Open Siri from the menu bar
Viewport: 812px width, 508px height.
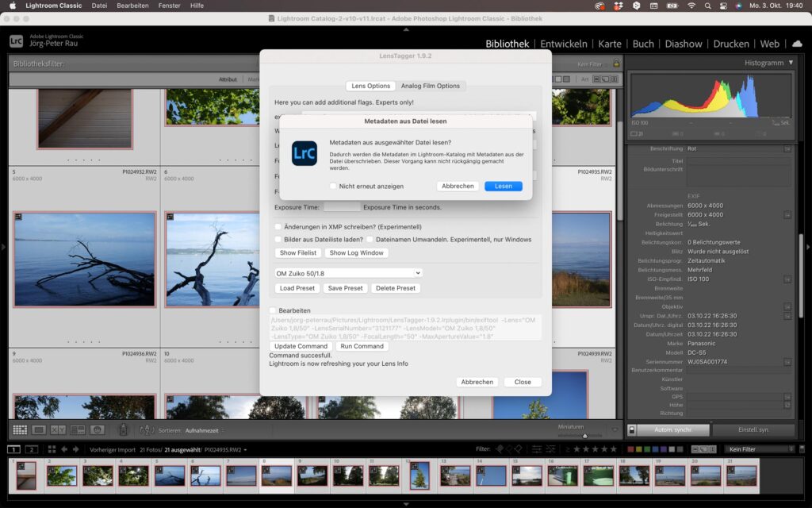[738, 6]
